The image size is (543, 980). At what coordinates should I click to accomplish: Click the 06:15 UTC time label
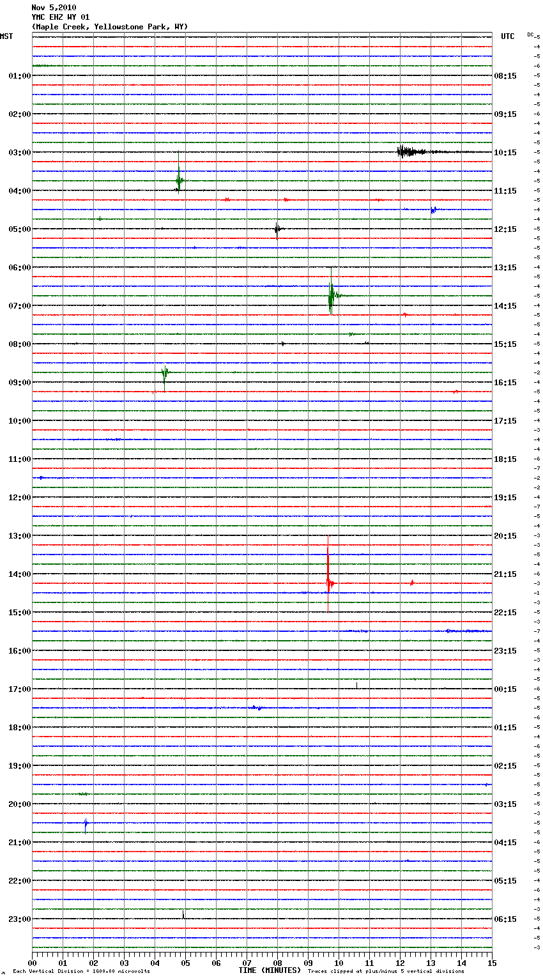coord(505,919)
